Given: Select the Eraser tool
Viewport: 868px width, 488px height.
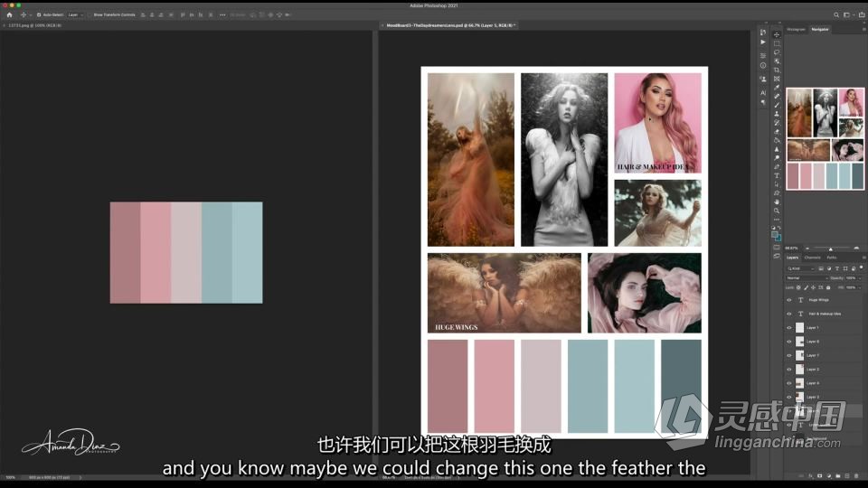Looking at the screenshot, I should (777, 132).
